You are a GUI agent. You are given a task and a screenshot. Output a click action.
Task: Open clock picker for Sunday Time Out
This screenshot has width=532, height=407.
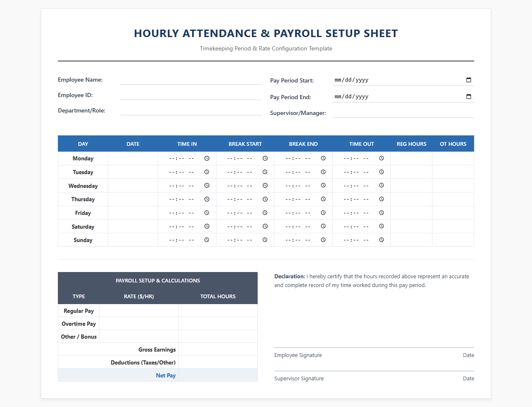tap(382, 240)
